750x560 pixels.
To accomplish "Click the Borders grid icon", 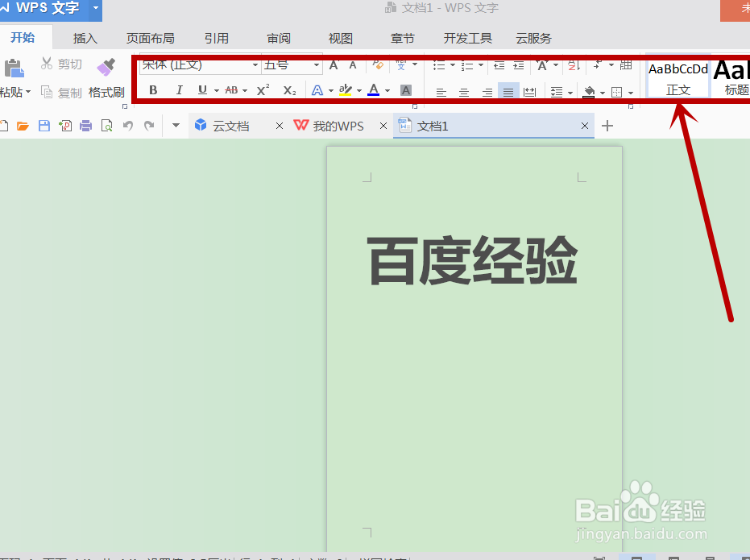I will point(616,92).
